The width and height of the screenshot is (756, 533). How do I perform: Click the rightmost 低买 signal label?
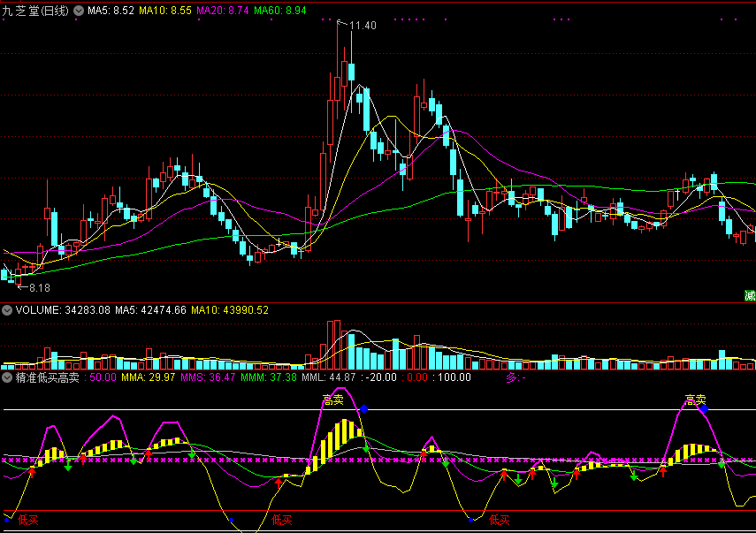[499, 520]
